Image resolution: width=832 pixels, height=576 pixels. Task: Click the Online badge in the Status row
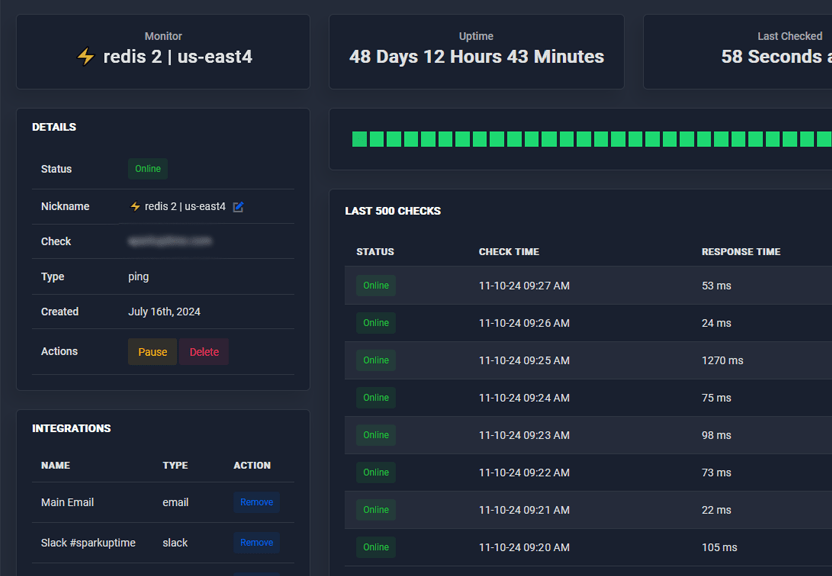[x=147, y=169]
